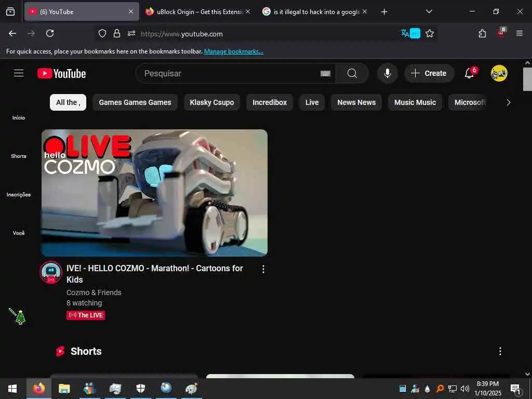The height and width of the screenshot is (399, 532).
Task: Open the account avatar menu
Action: pos(499,73)
